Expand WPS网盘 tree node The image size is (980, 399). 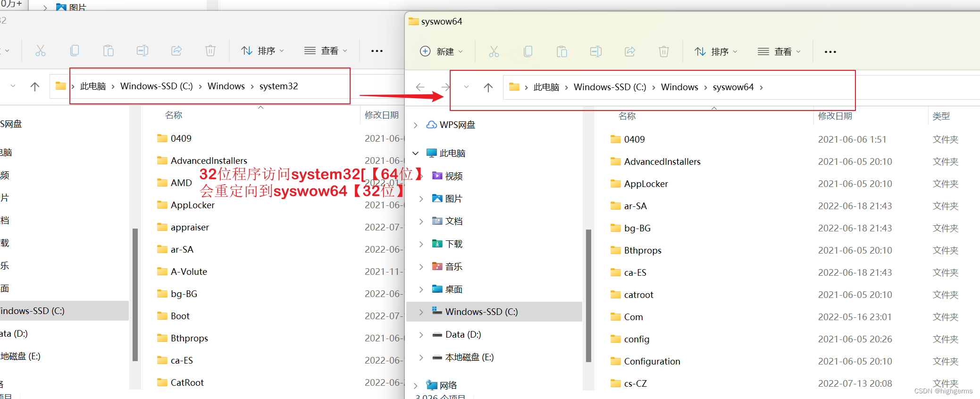[x=416, y=125]
